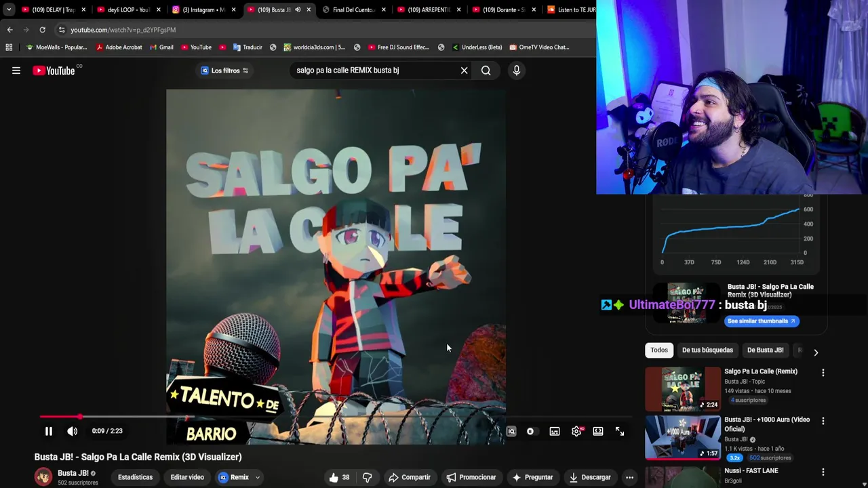Mute the video volume speaker

tap(73, 431)
